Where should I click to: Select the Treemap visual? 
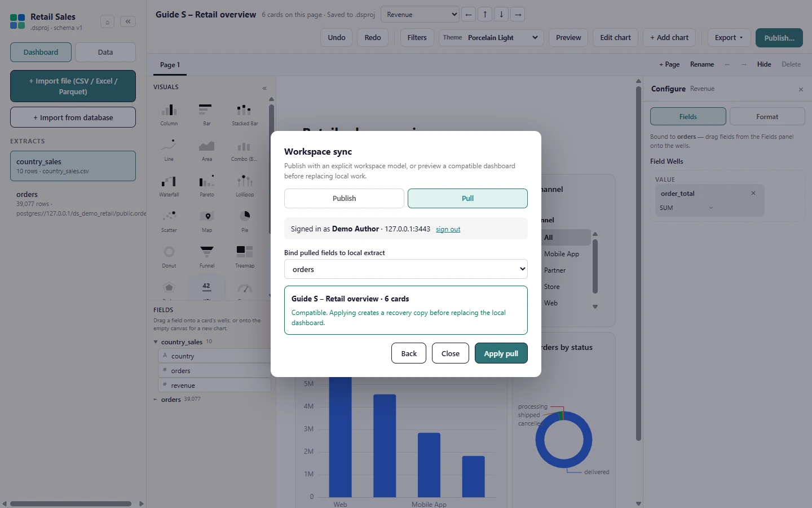tap(245, 256)
